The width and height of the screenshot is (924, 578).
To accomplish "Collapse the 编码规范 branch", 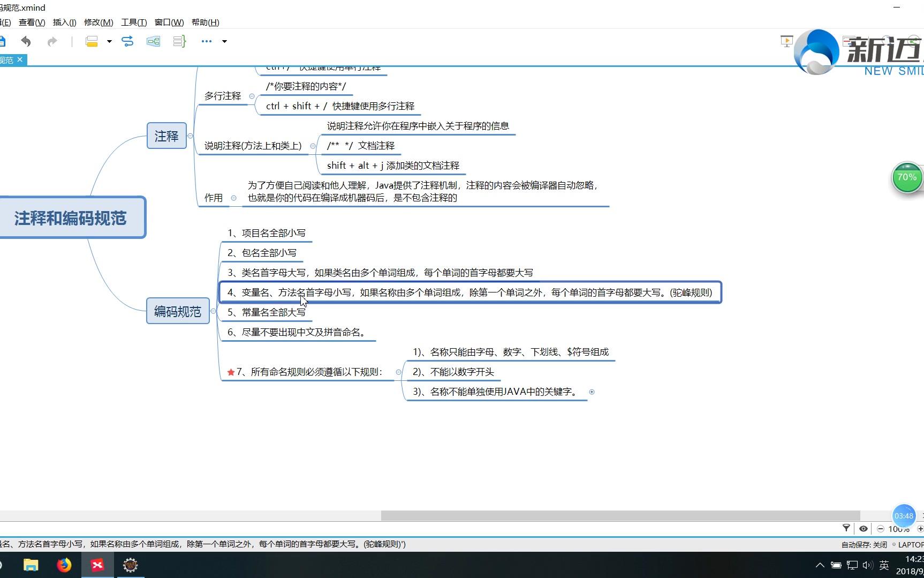I will pos(213,311).
